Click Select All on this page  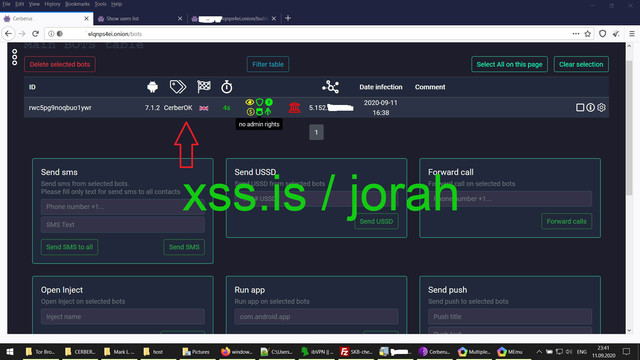point(509,64)
